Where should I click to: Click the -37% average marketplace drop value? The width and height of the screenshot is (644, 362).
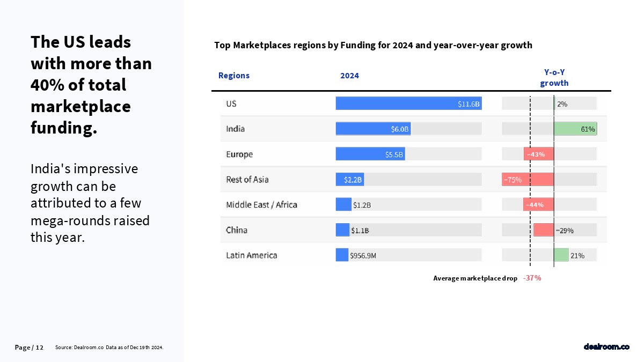[532, 278]
